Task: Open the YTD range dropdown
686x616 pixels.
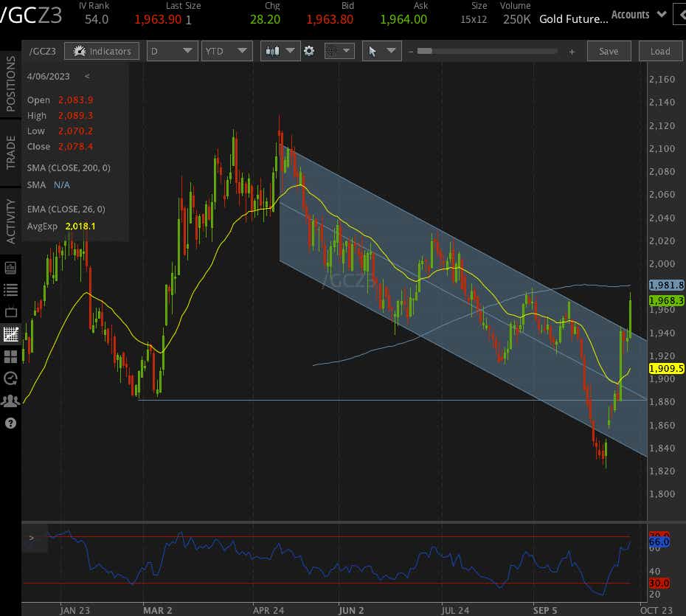Action: [226, 51]
